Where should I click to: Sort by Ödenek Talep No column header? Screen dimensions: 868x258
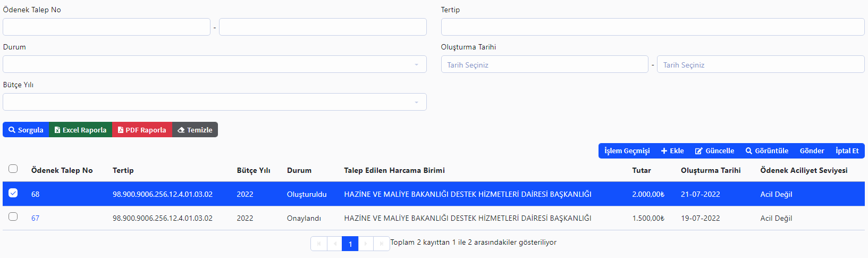(62, 170)
